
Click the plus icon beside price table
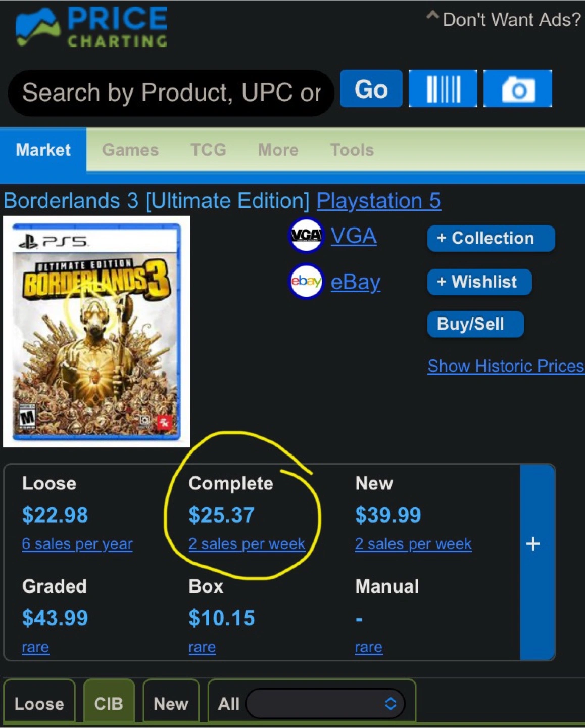click(x=533, y=544)
